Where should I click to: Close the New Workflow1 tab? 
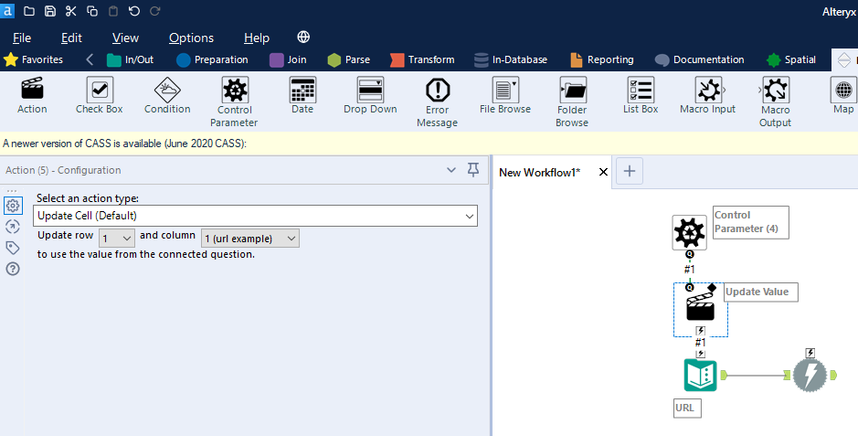(603, 172)
